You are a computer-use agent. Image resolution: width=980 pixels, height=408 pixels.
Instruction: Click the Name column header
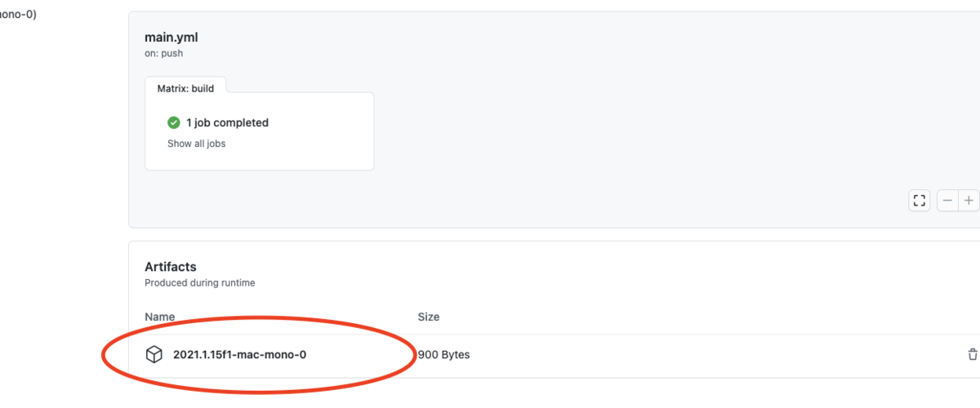click(x=159, y=317)
